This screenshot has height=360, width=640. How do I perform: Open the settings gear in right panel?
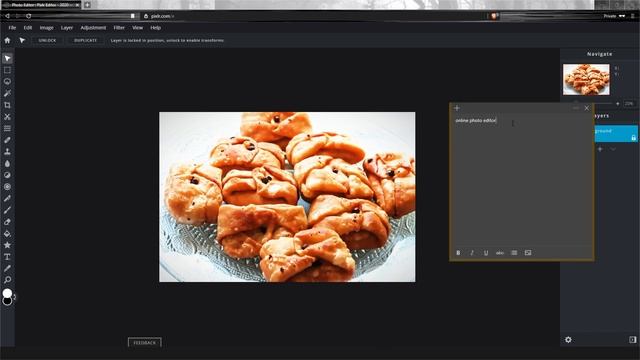click(x=568, y=340)
